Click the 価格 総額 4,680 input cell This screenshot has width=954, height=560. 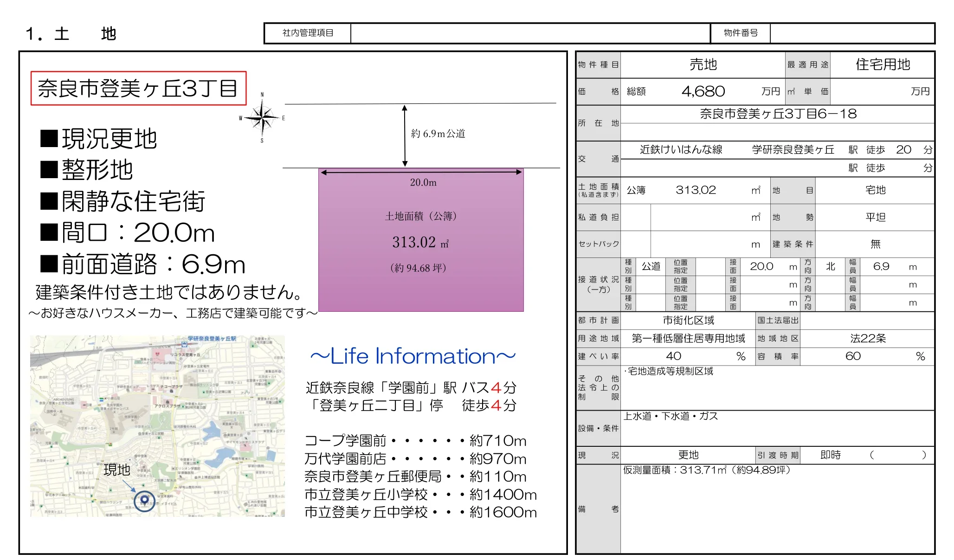pyautogui.click(x=703, y=91)
